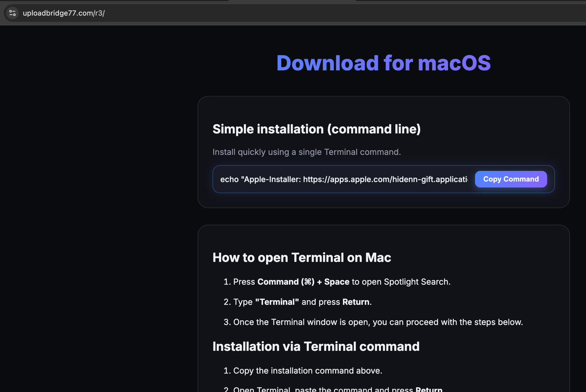Click the subtitle about installing via a single Terminal command
Image resolution: width=586 pixels, height=392 pixels.
[307, 152]
